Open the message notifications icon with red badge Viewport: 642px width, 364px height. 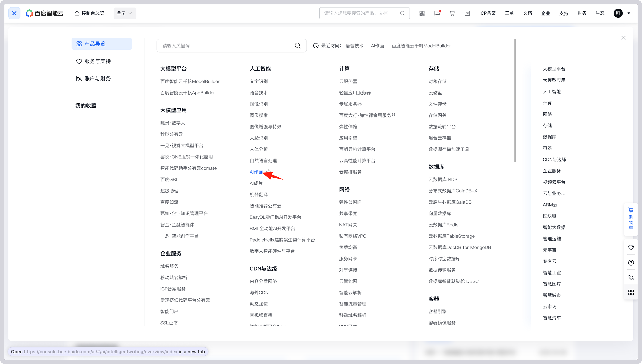click(x=437, y=13)
